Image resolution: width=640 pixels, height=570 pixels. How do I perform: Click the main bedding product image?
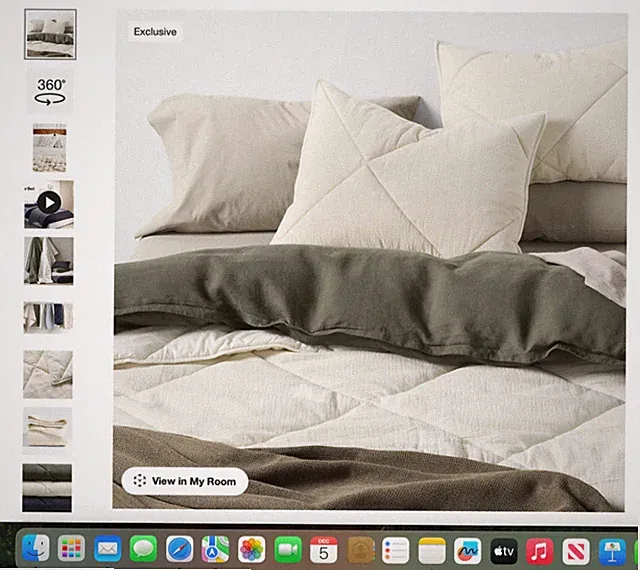370,261
